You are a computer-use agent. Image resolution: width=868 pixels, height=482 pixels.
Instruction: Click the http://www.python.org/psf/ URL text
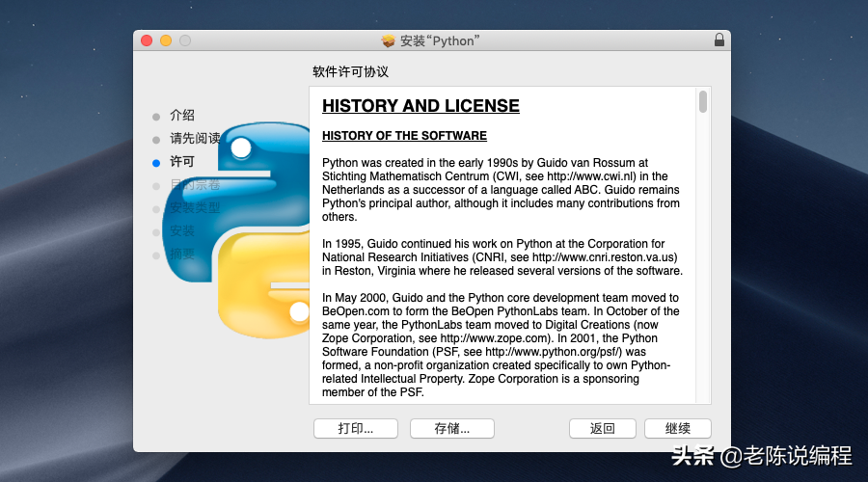tap(554, 352)
